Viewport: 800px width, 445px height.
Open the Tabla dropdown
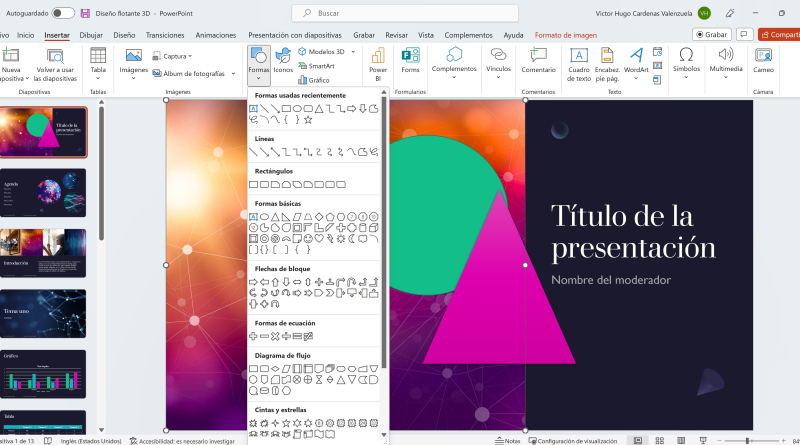pos(98,64)
